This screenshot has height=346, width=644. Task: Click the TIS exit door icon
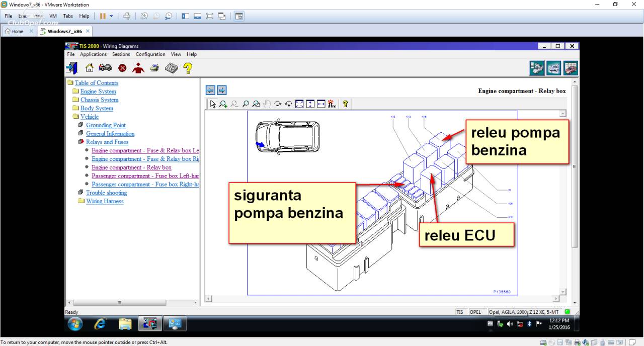click(72, 68)
